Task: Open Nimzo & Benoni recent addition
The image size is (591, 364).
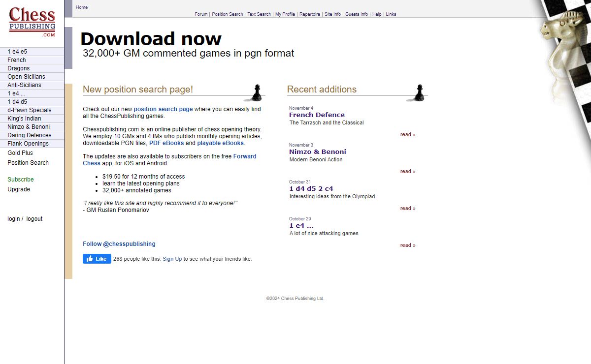Action: pyautogui.click(x=318, y=152)
